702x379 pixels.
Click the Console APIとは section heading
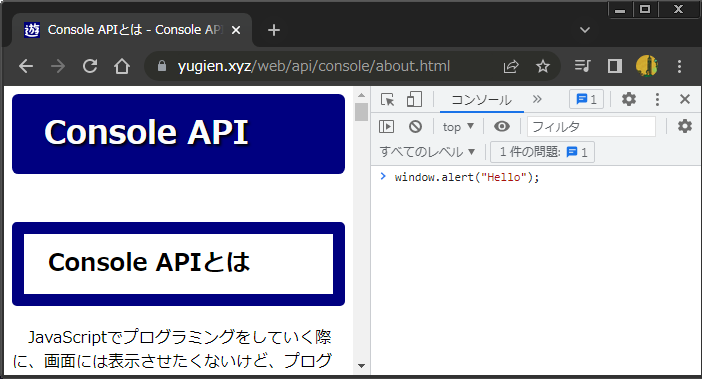(x=149, y=262)
